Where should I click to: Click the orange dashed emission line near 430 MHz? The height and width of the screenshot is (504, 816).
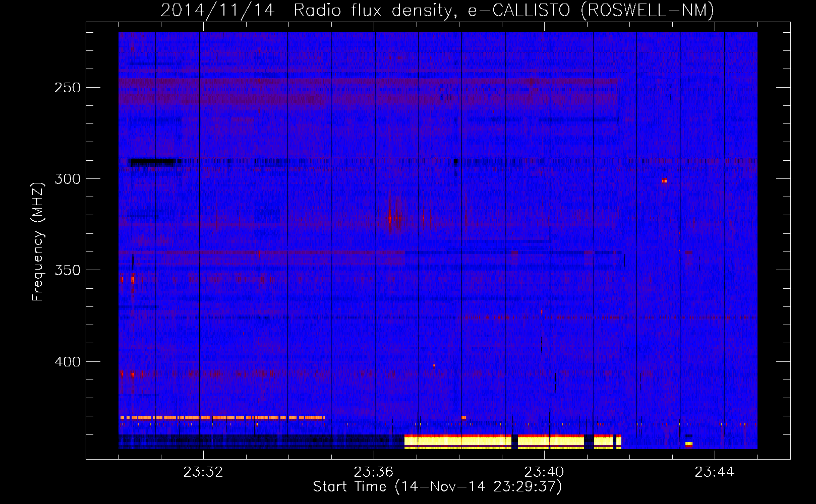point(222,417)
